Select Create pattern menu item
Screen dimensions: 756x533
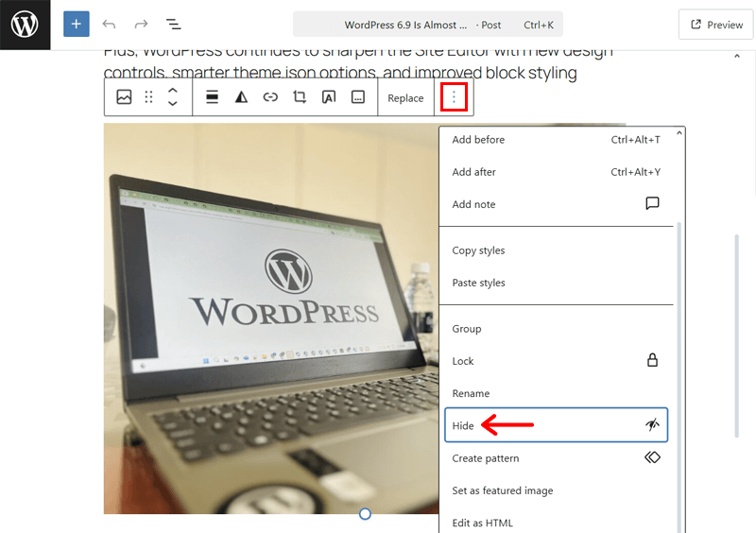(556, 458)
